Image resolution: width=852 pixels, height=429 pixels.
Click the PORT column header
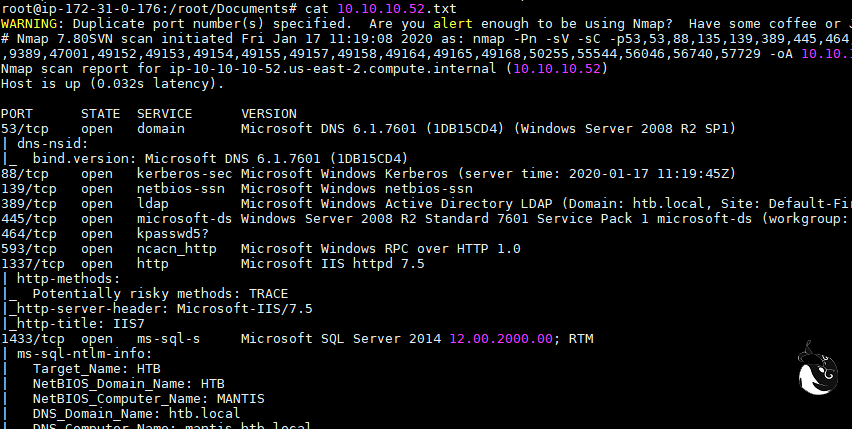click(16, 113)
